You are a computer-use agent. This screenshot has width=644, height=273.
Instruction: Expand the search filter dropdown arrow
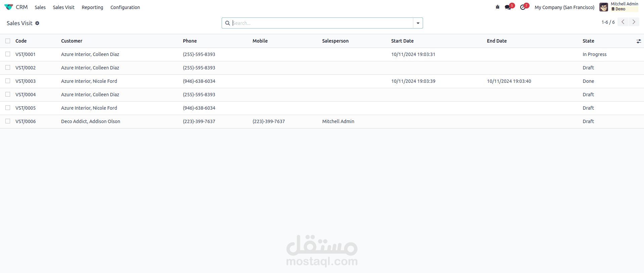[418, 23]
